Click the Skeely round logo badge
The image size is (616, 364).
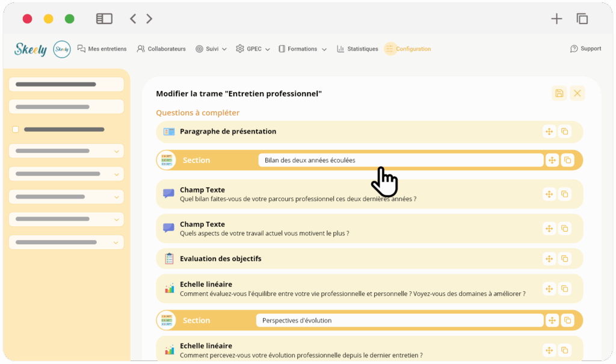(62, 49)
